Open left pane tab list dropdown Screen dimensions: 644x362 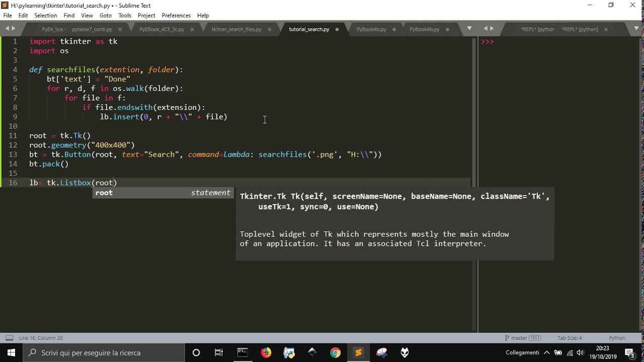pos(469,29)
